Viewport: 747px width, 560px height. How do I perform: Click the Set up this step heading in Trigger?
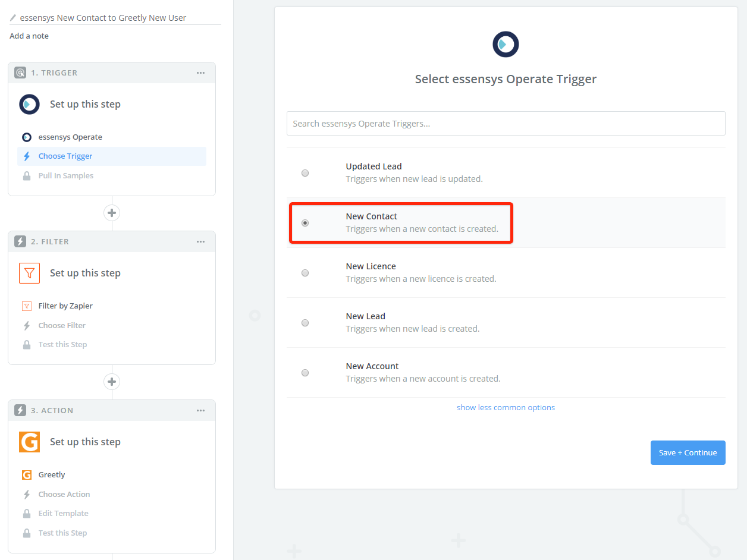(85, 104)
